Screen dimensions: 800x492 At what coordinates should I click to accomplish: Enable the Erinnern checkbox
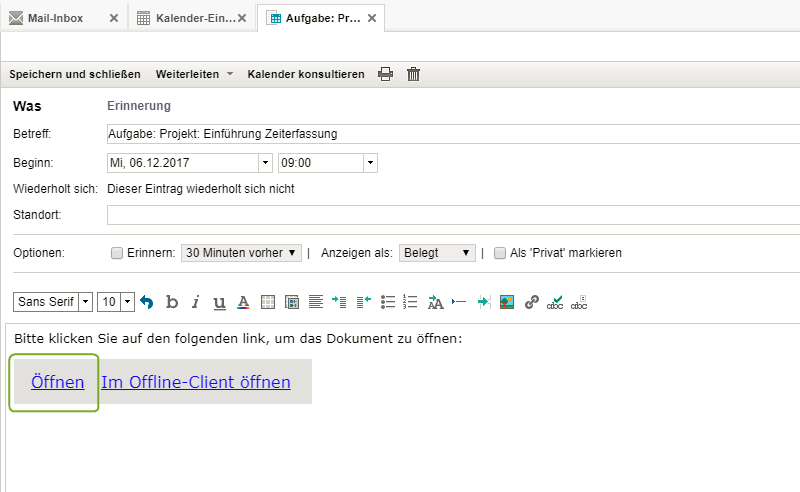click(117, 253)
